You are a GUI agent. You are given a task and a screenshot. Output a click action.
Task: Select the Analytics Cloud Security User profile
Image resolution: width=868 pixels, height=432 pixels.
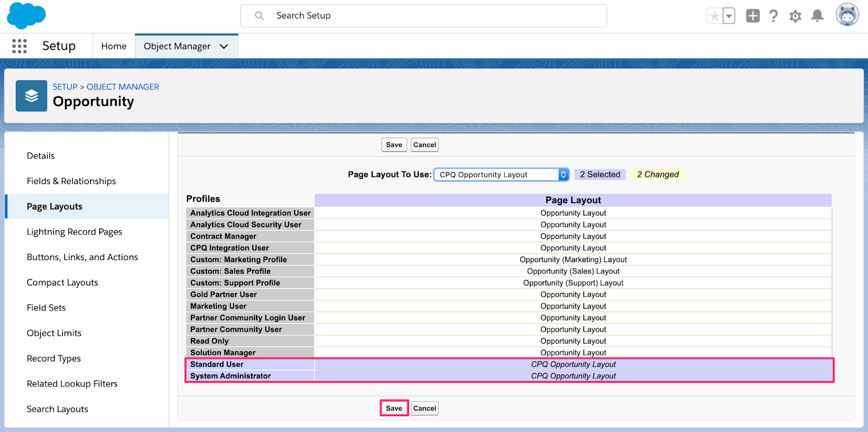(x=250, y=225)
